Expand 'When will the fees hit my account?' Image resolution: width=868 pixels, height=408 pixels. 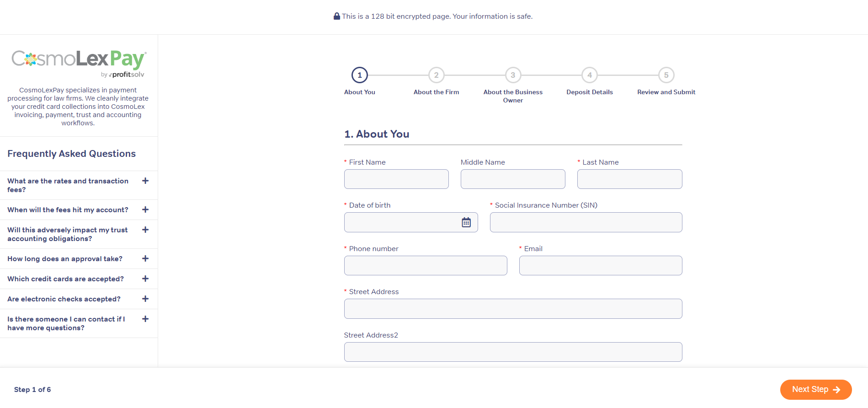pyautogui.click(x=145, y=209)
